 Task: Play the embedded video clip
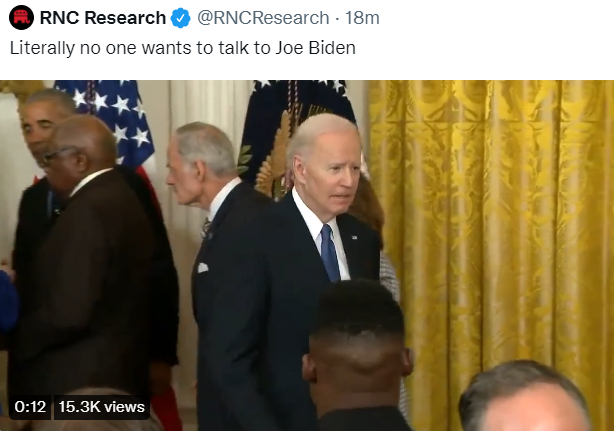[x=307, y=256]
